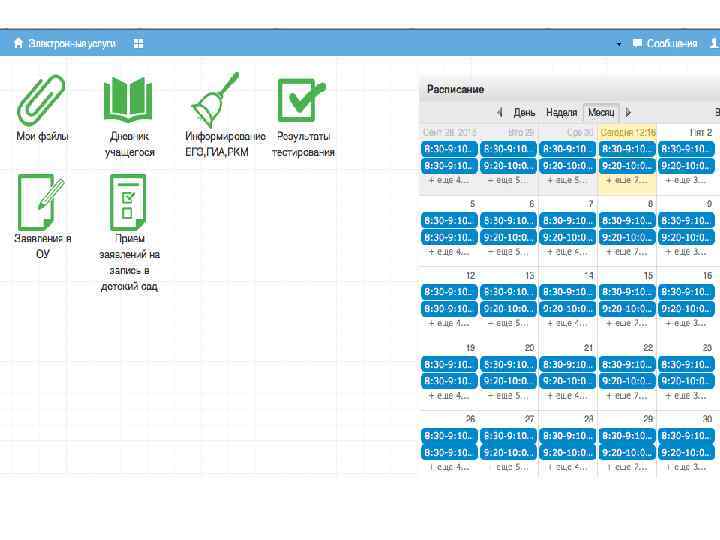Viewport: 720px width, 540px height.
Task: Click the Расписание panel title
Action: (x=455, y=89)
